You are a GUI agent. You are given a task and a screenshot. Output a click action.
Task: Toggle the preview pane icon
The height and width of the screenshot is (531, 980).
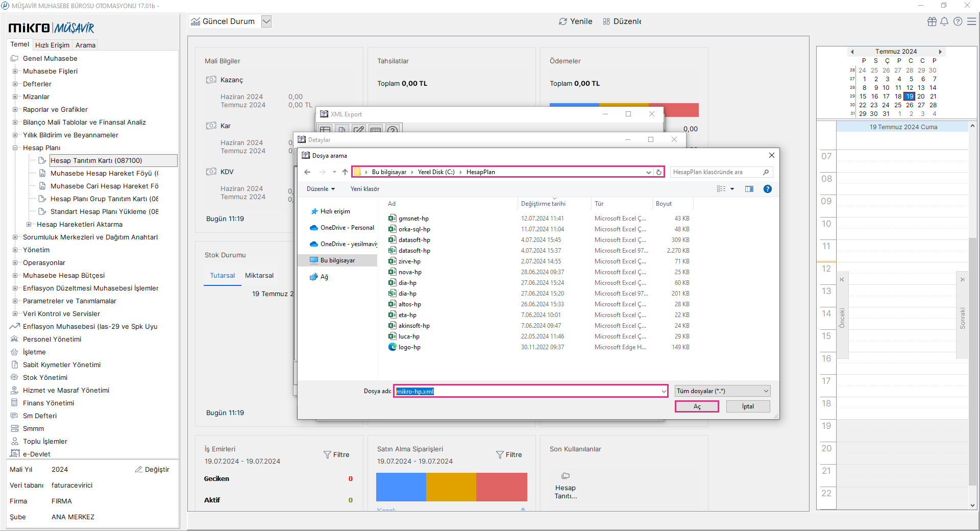[749, 189]
